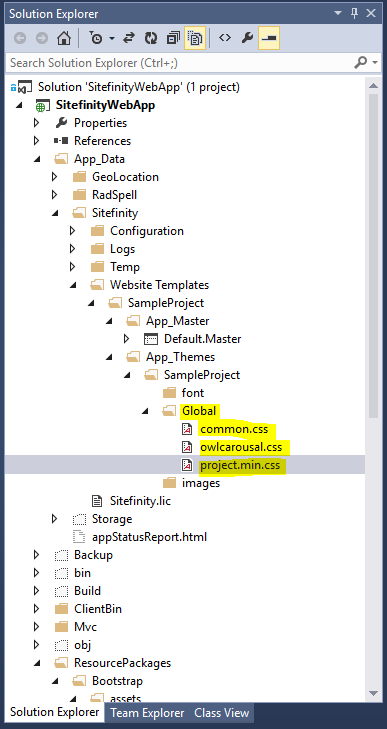Click the vertical scrollbar down arrow
387x729 pixels.
[x=374, y=693]
